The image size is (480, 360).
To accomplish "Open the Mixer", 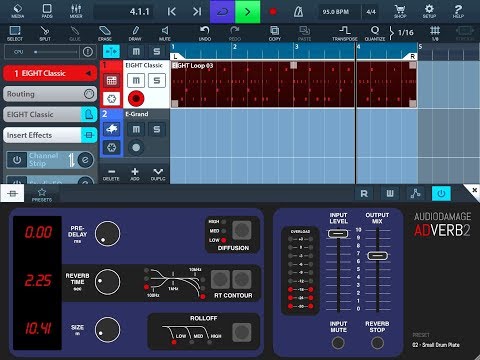I will [x=76, y=11].
